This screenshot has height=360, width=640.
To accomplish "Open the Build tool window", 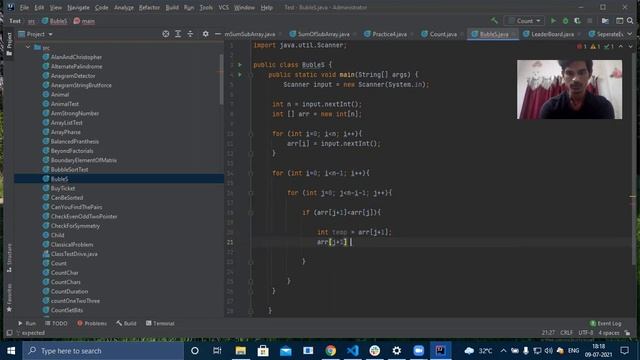I will pyautogui.click(x=126, y=323).
